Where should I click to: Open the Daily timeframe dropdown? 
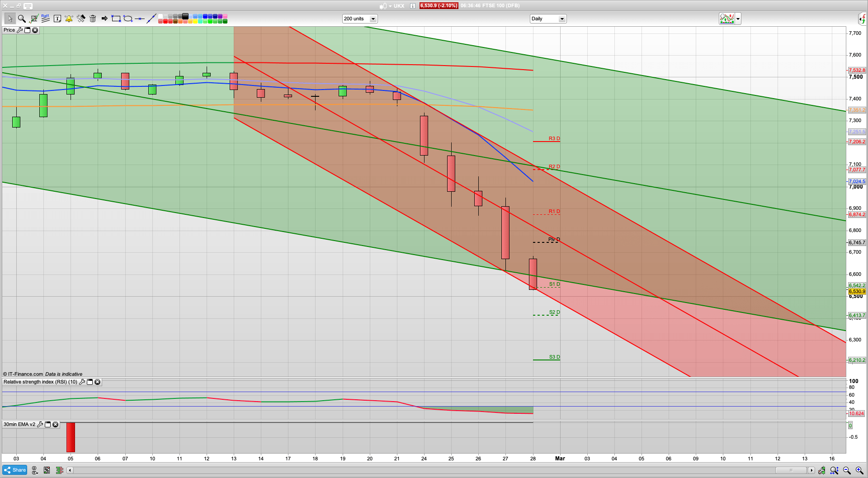[x=562, y=19]
